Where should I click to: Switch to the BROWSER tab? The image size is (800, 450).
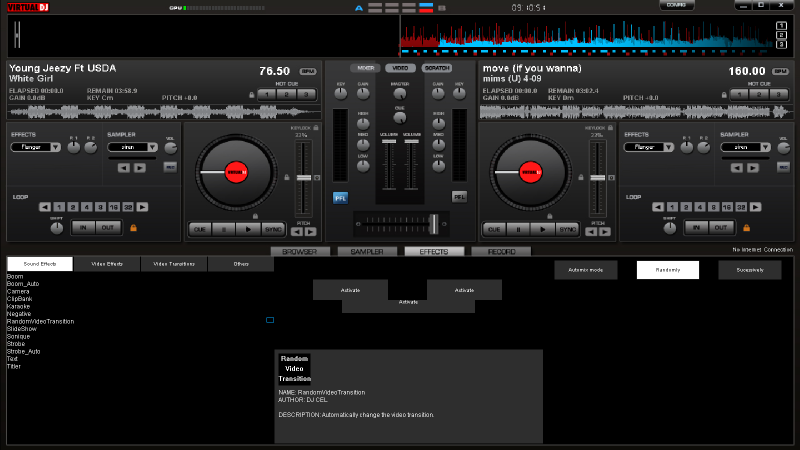300,252
